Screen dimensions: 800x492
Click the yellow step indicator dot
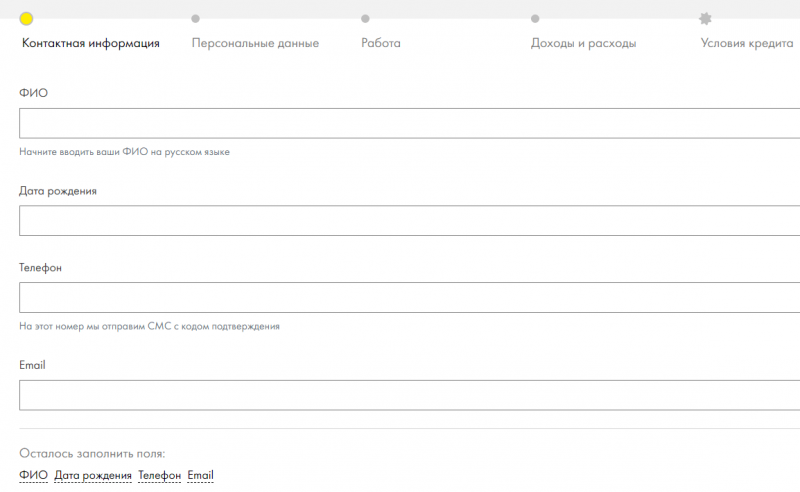(26, 19)
